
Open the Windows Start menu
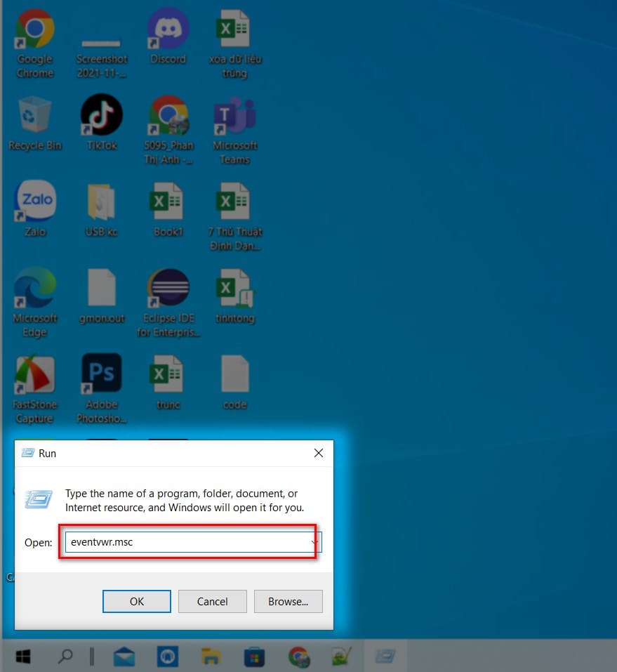point(23,656)
